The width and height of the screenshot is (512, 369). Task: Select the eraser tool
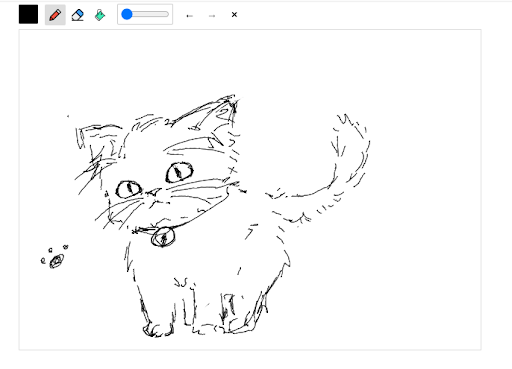77,15
